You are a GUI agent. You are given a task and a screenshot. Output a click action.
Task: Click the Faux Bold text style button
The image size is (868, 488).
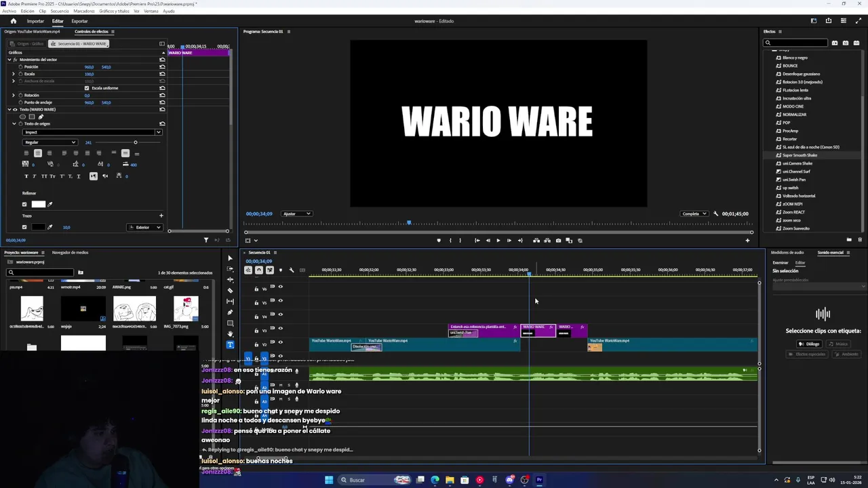pos(26,176)
